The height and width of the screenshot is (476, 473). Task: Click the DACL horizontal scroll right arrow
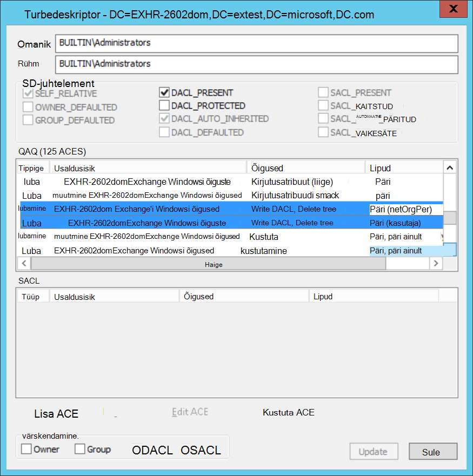pyautogui.click(x=436, y=263)
